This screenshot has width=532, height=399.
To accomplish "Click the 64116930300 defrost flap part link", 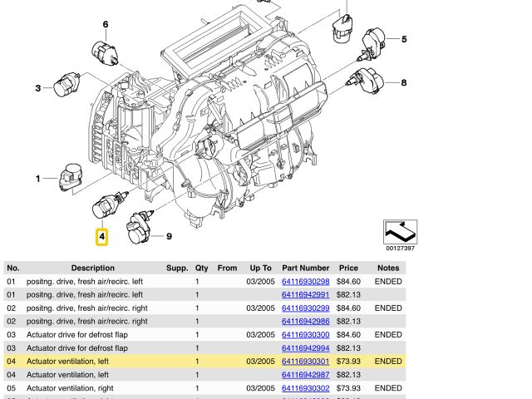I will [x=305, y=334].
